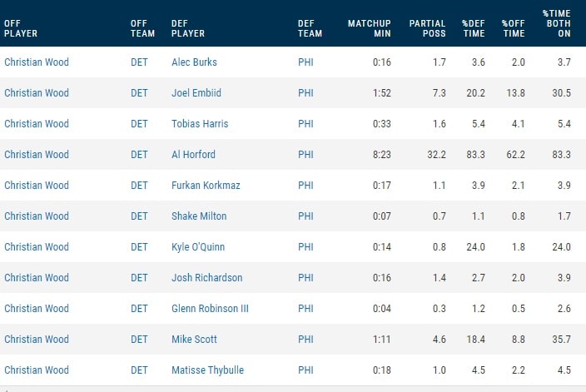Open Furkan Korkmaz profile link
The image size is (586, 392).
pyautogui.click(x=205, y=185)
